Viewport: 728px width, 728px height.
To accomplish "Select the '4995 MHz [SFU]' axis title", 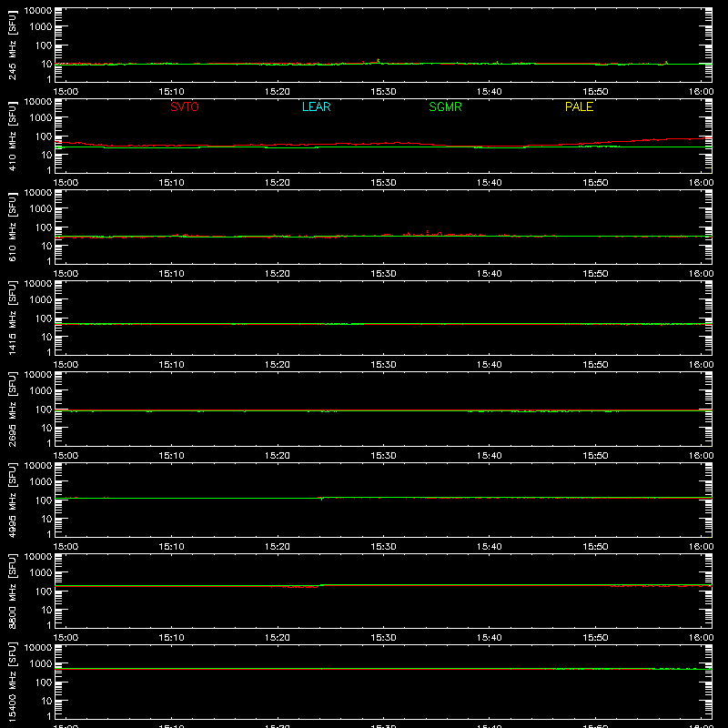I will tap(13, 500).
